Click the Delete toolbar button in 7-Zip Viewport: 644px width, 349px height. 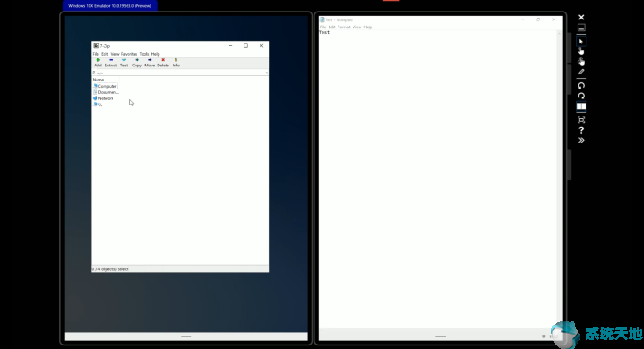(x=163, y=62)
